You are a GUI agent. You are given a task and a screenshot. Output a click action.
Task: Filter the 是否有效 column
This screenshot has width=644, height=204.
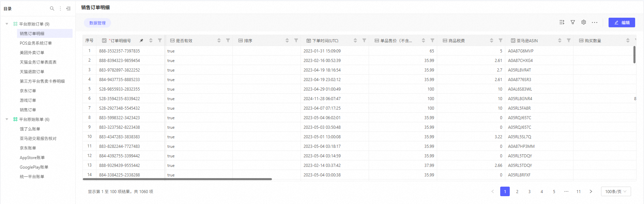(x=228, y=41)
